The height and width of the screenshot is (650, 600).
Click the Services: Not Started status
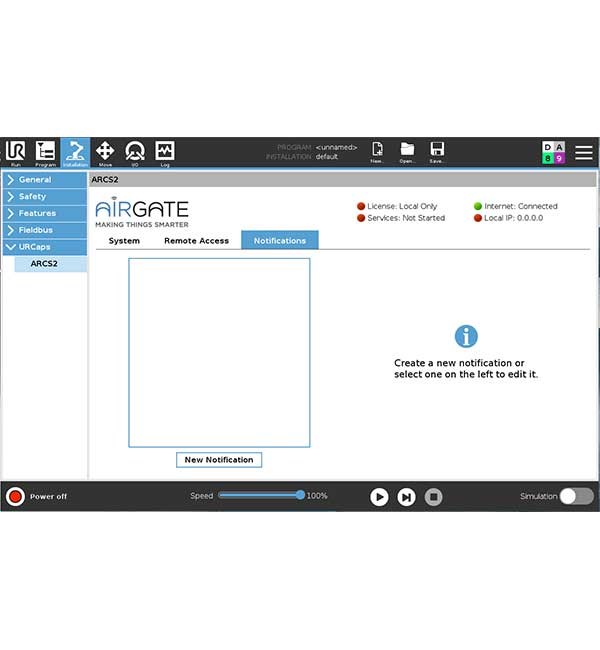(x=401, y=218)
